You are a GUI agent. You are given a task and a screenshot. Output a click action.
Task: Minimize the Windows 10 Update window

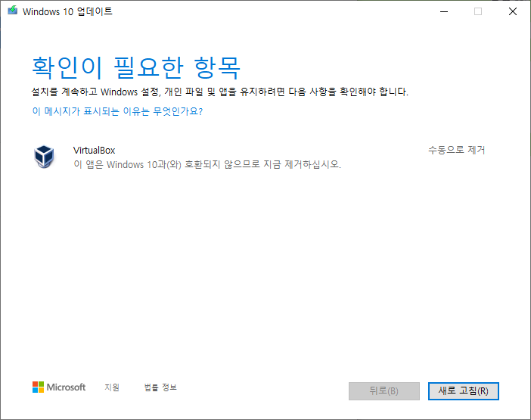tap(444, 11)
